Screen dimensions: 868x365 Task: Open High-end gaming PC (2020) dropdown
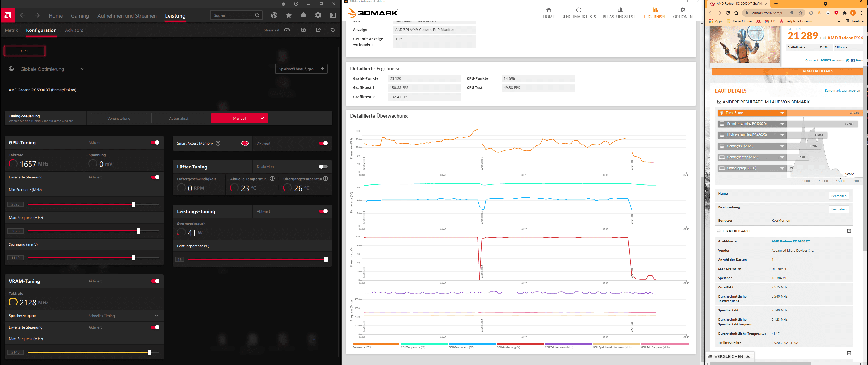[x=782, y=135]
